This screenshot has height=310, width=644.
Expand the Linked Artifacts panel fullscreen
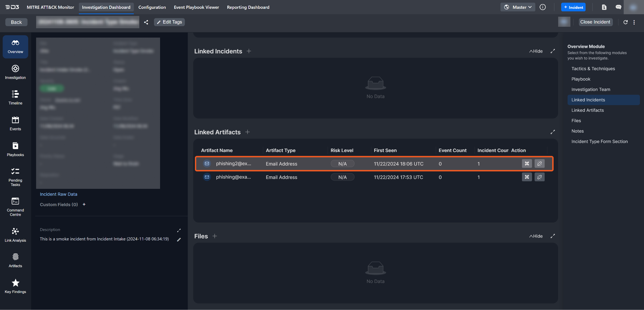(552, 132)
